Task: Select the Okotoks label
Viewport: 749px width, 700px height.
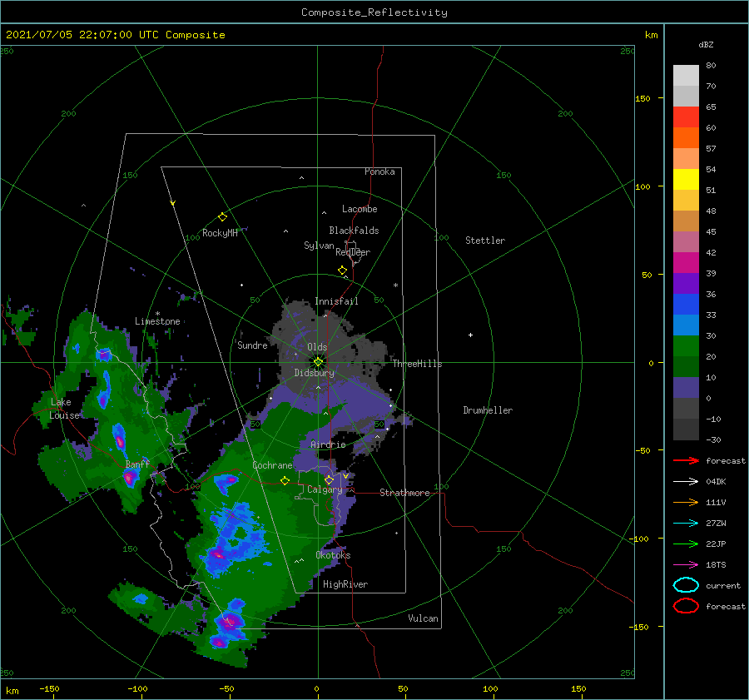Action: point(333,555)
